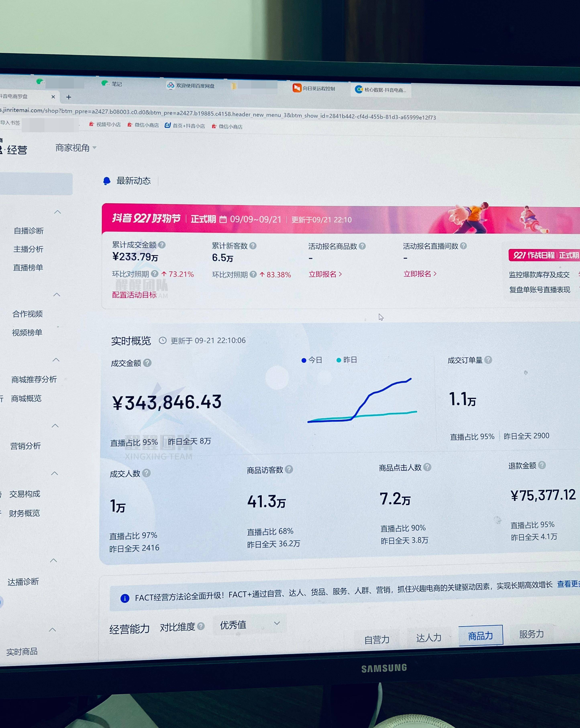Collapse the sidebar group above 合作视频
This screenshot has height=728, width=580.
(x=57, y=295)
